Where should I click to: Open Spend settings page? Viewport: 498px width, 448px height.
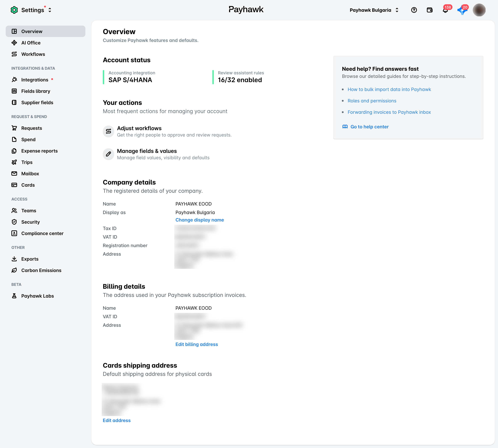coord(46,139)
